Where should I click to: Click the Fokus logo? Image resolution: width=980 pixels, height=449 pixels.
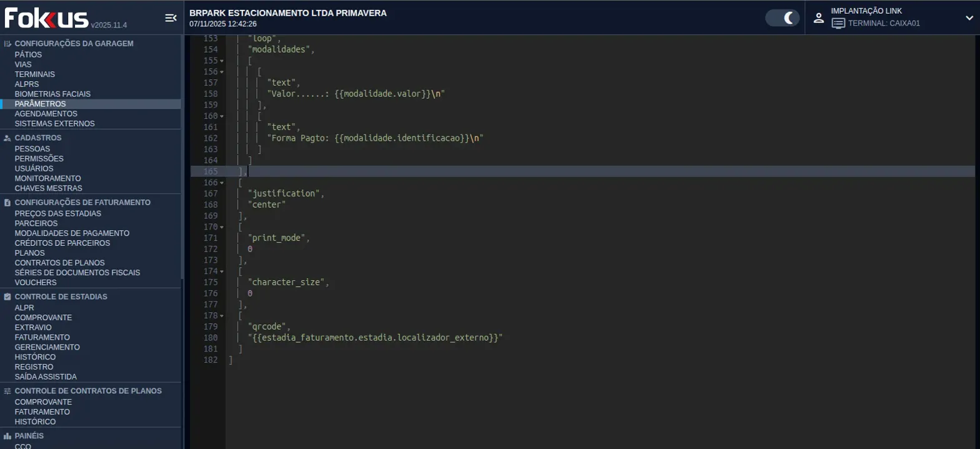[x=46, y=18]
